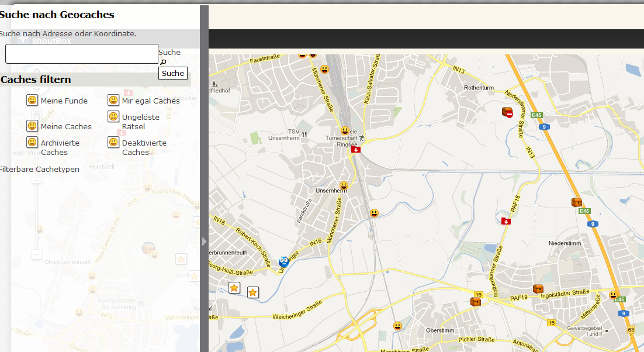Click the blue sad-face cache marker
Image resolution: width=644 pixels, height=352 pixels.
coord(284,261)
